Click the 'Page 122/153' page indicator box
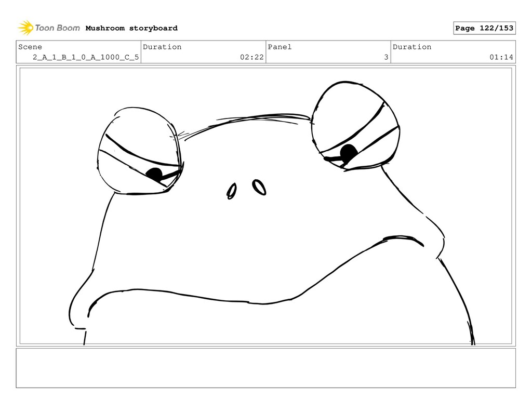 point(484,28)
